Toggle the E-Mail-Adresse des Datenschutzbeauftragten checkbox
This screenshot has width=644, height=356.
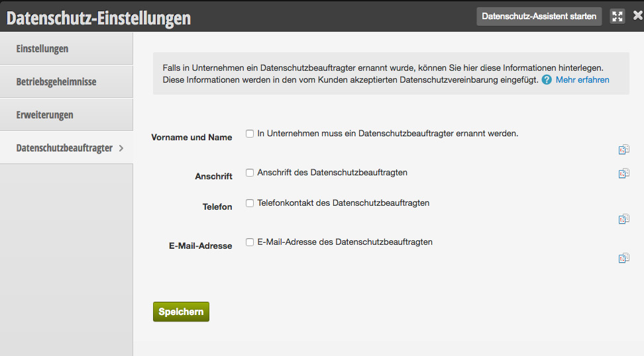[250, 242]
